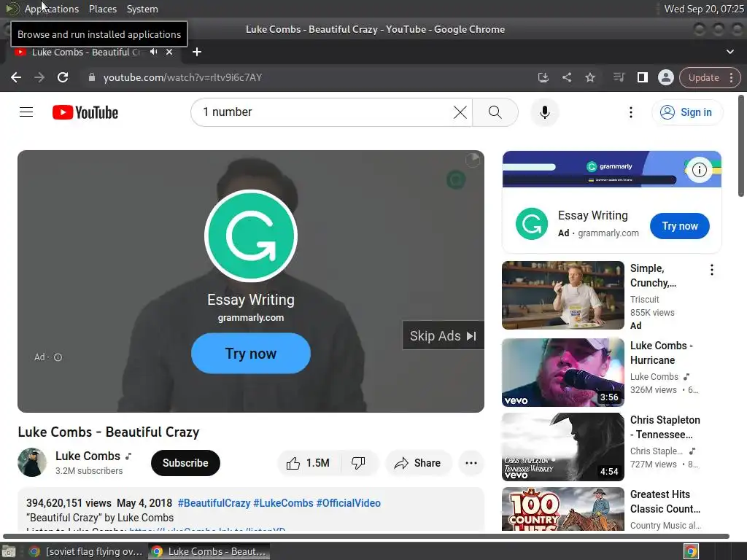Open Greatest Hits Classic Country thumbnail
747x560 pixels.
(x=562, y=508)
